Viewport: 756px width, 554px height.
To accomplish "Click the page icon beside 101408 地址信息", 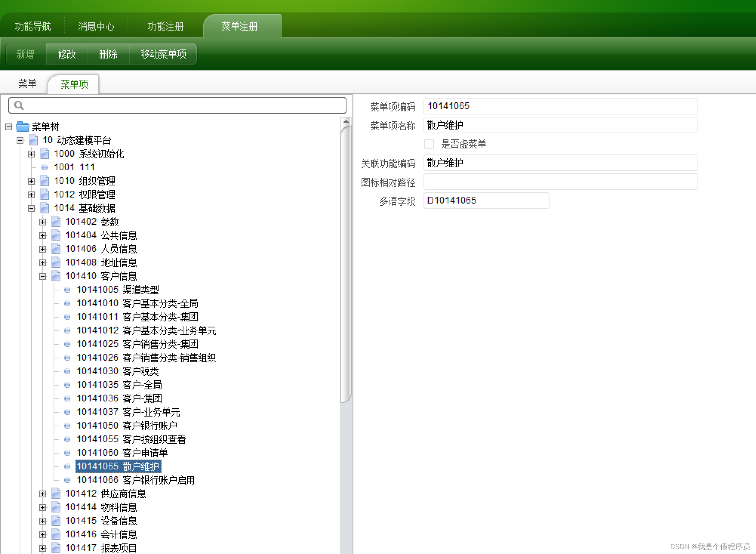I will [56, 262].
